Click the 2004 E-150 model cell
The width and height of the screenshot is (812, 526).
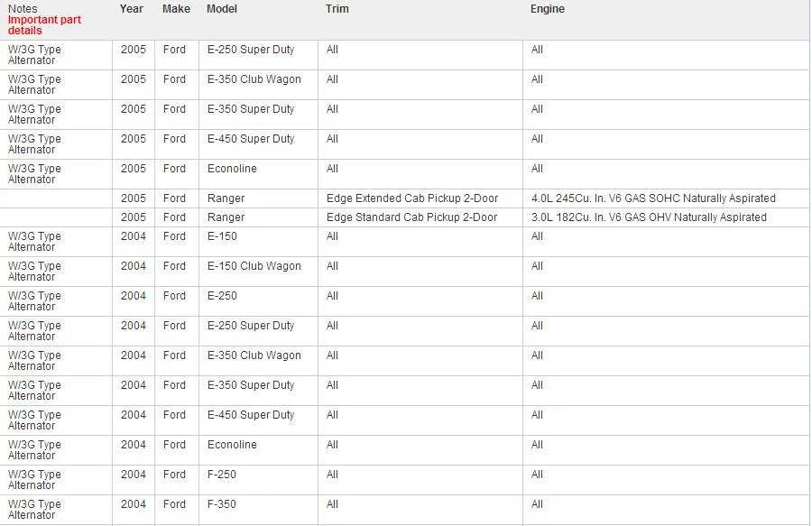[x=222, y=236]
